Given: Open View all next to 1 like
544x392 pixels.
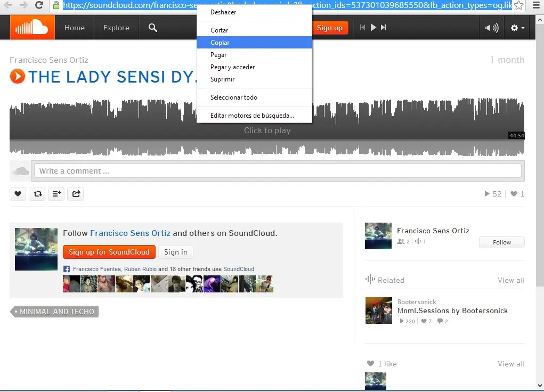Looking at the screenshot, I should [x=511, y=364].
